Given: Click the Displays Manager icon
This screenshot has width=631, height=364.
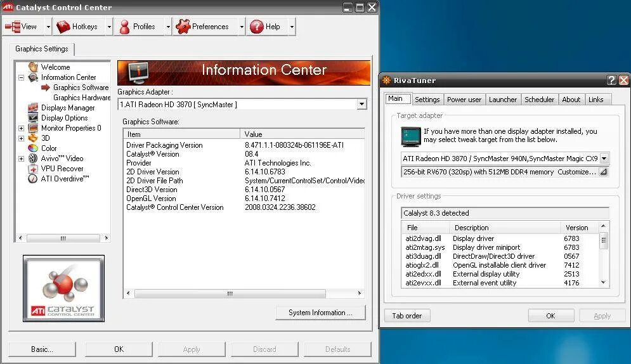Looking at the screenshot, I should [33, 107].
